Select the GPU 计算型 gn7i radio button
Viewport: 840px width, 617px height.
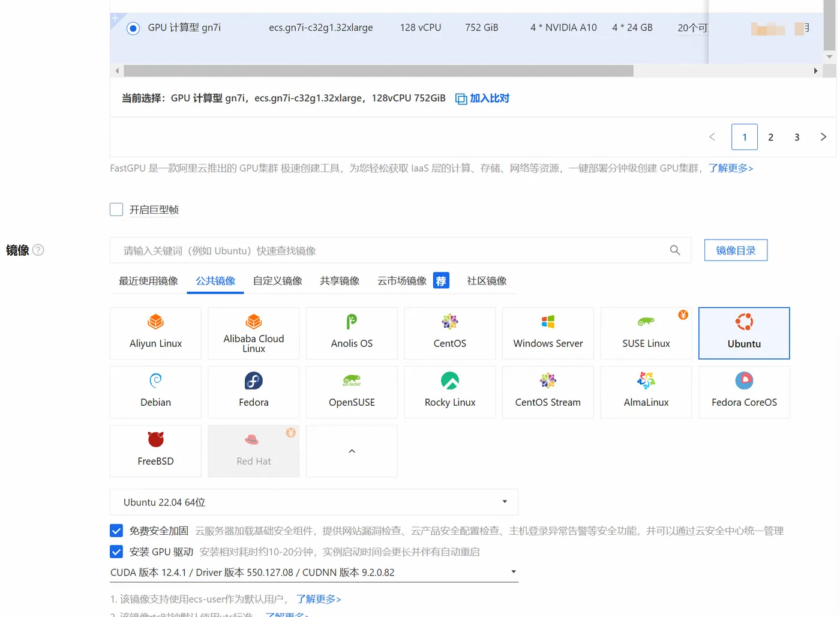click(133, 28)
